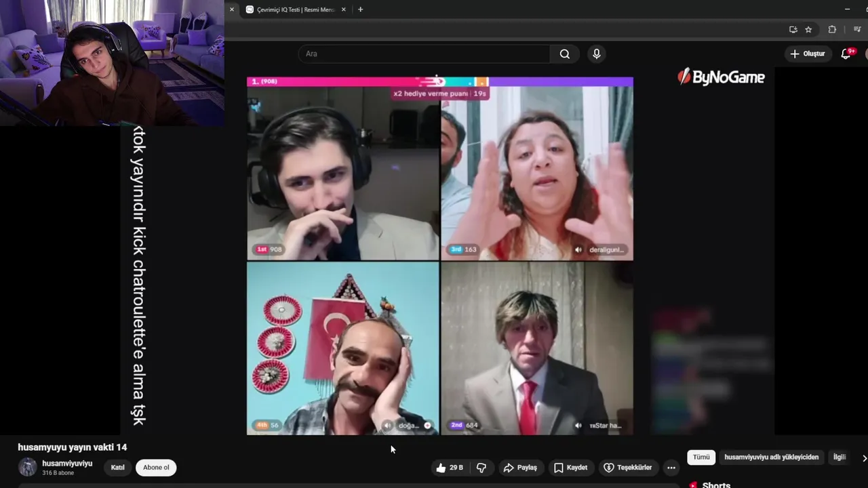
Task: Click the YouTube search magnifier button
Action: 564,54
